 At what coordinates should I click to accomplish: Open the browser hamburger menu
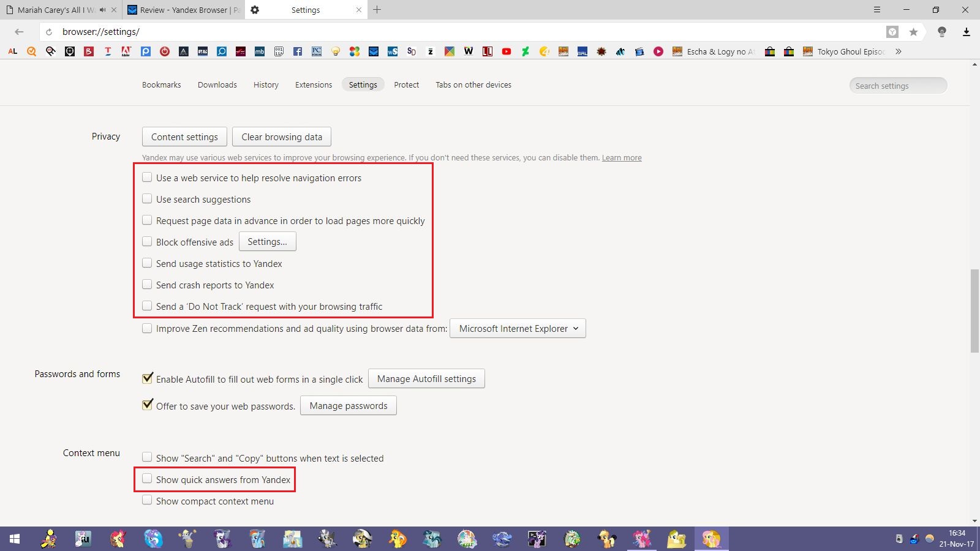pos(877,10)
